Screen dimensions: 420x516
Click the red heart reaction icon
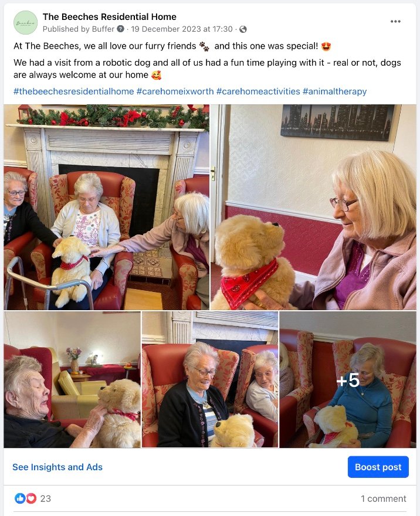(31, 498)
